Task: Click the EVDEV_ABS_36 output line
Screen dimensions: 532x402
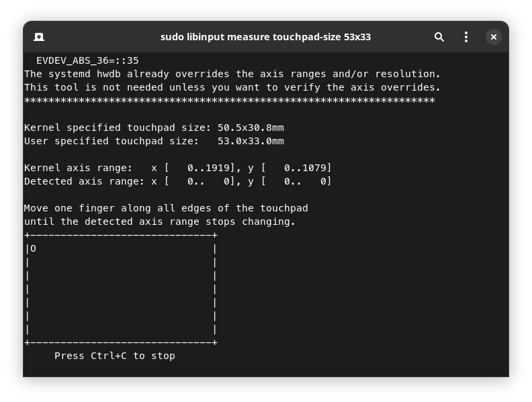Action: pyautogui.click(x=87, y=60)
